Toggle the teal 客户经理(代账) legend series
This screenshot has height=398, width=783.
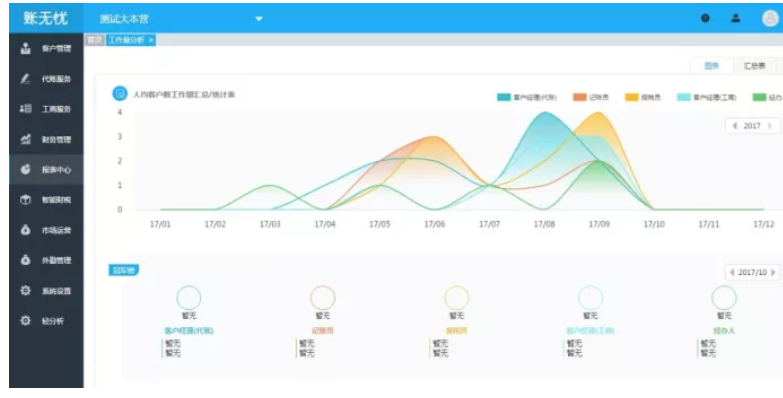coord(526,97)
